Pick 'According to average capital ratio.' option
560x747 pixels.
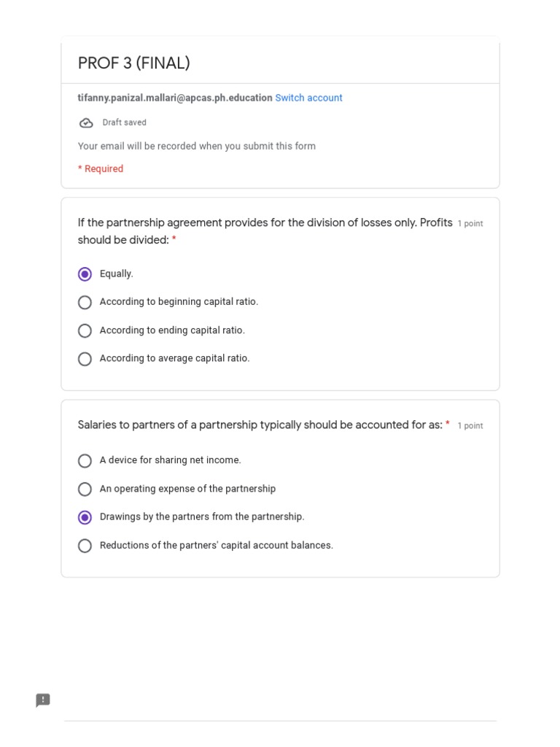click(x=85, y=359)
